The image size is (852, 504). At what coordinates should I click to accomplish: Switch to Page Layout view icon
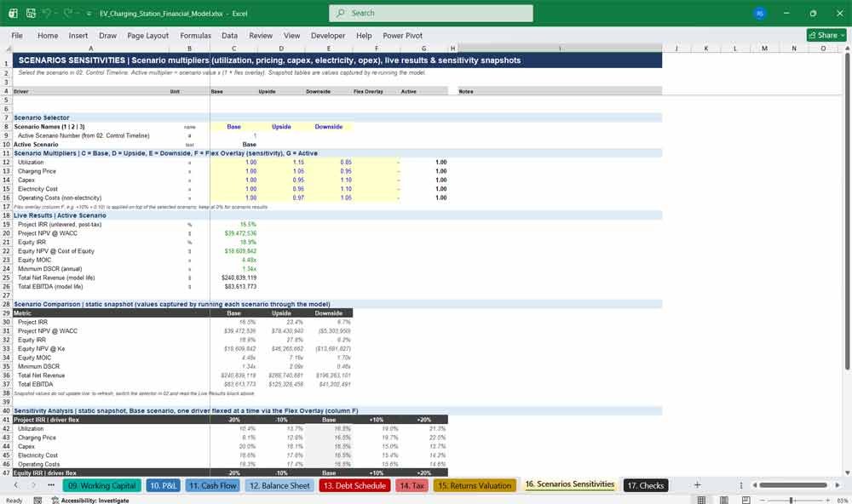[723, 500]
